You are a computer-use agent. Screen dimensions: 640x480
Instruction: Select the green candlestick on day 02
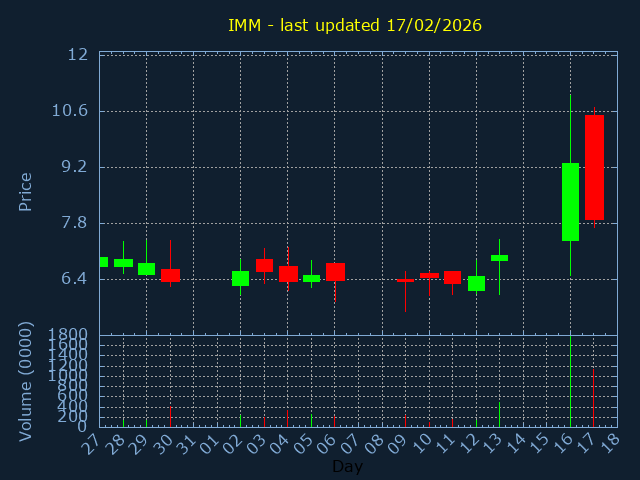[240, 278]
